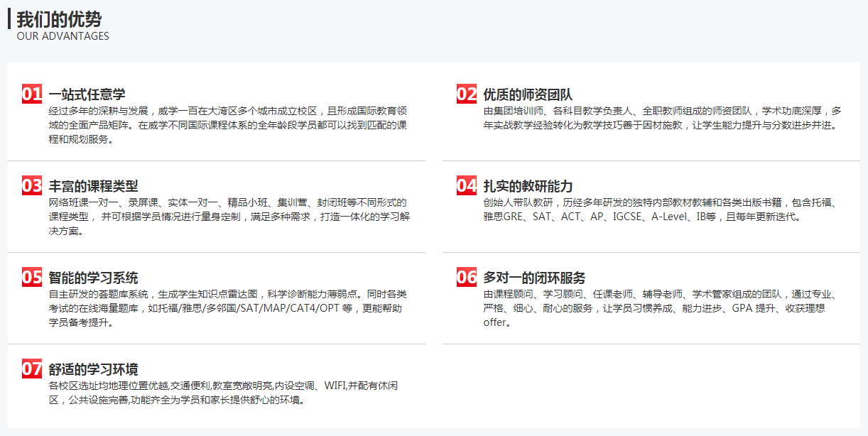Click the red 05 number badge
The image size is (868, 436).
tap(32, 277)
